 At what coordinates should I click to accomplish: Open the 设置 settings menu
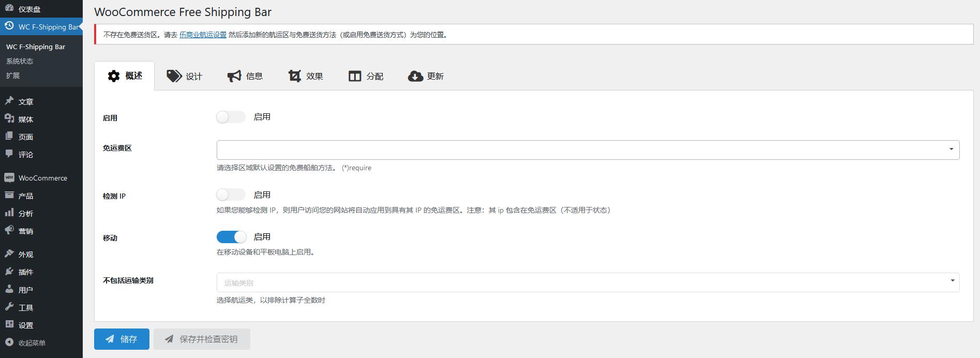(41, 325)
